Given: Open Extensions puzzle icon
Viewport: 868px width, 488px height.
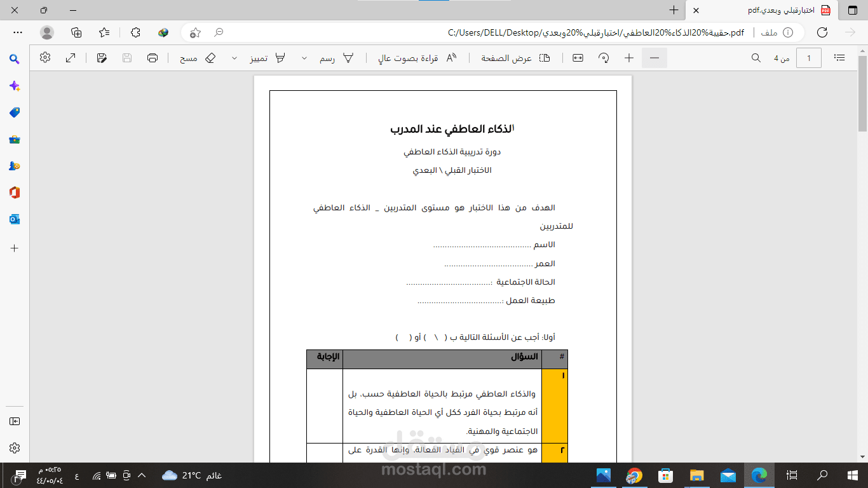Looking at the screenshot, I should coord(135,32).
